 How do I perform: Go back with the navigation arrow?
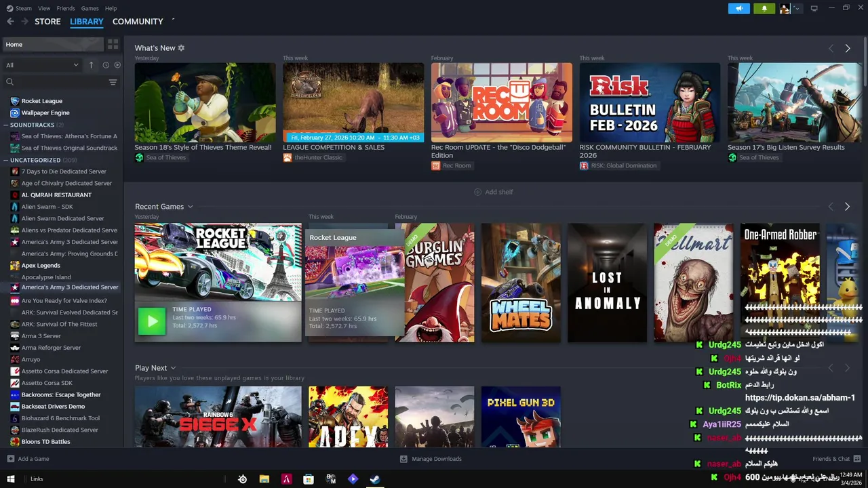coord(10,22)
